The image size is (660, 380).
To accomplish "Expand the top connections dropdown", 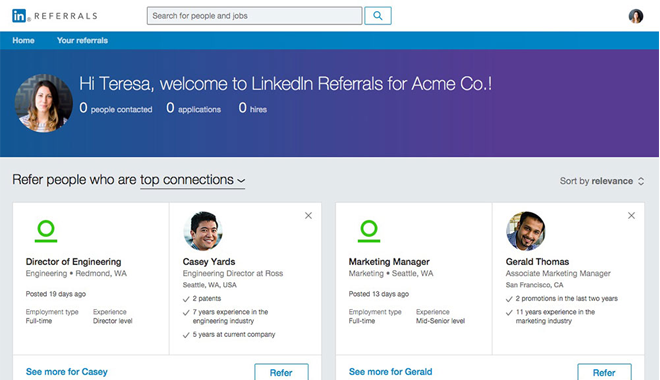I will (192, 180).
